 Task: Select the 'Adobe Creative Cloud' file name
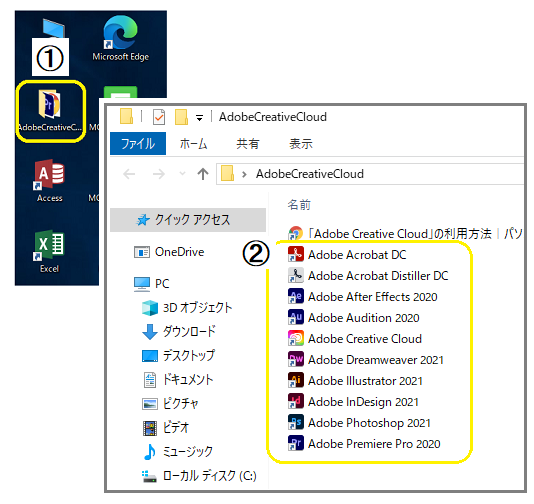pos(365,338)
